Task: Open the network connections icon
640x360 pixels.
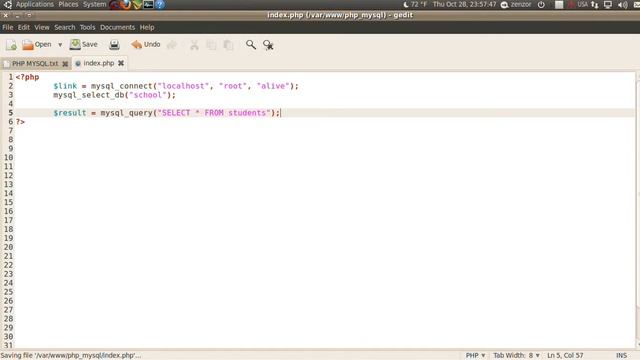Action: (595, 5)
